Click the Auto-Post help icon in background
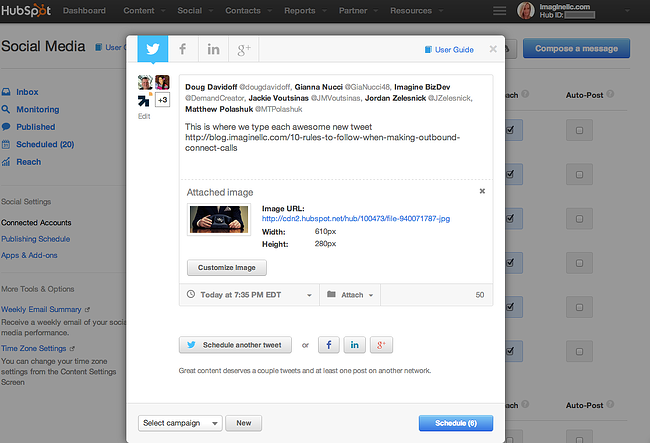Screen dimensions: 650x443 [x=610, y=94]
